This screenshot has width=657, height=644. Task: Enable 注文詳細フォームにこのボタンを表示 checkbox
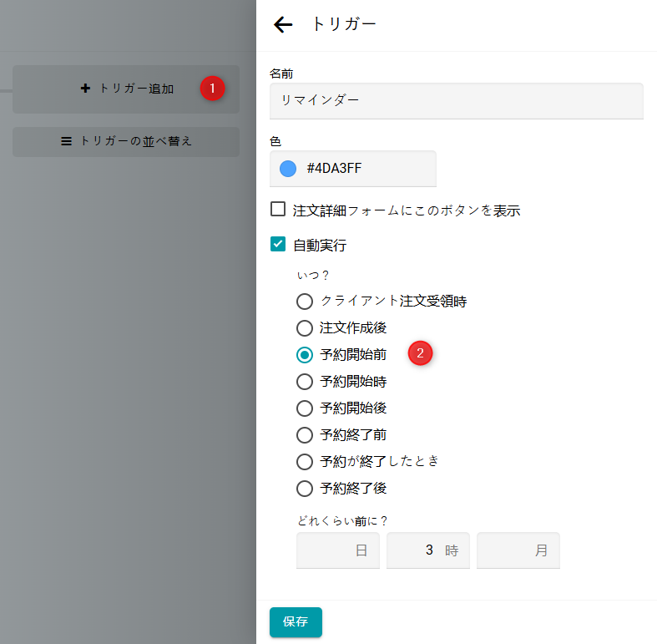point(278,210)
